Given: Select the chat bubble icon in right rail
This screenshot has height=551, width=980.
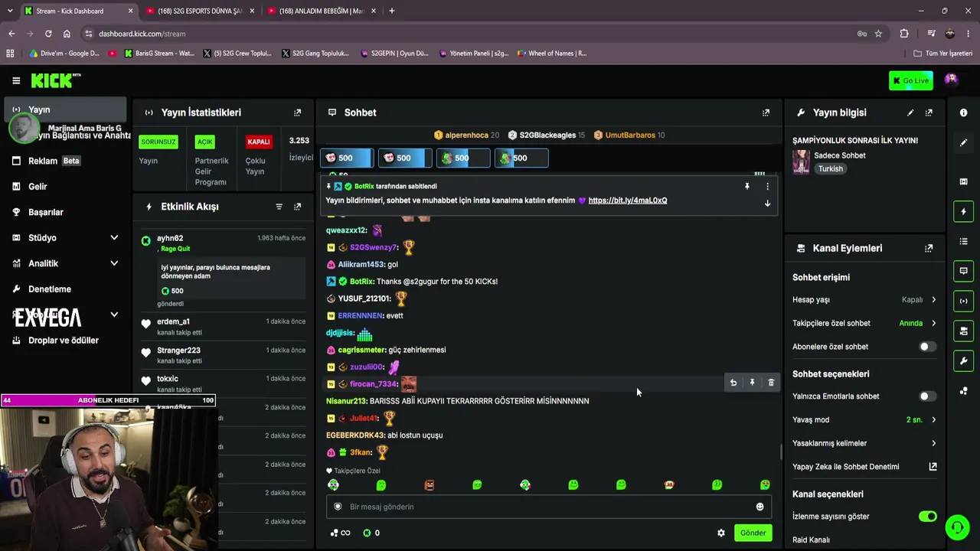Looking at the screenshot, I should [x=963, y=271].
